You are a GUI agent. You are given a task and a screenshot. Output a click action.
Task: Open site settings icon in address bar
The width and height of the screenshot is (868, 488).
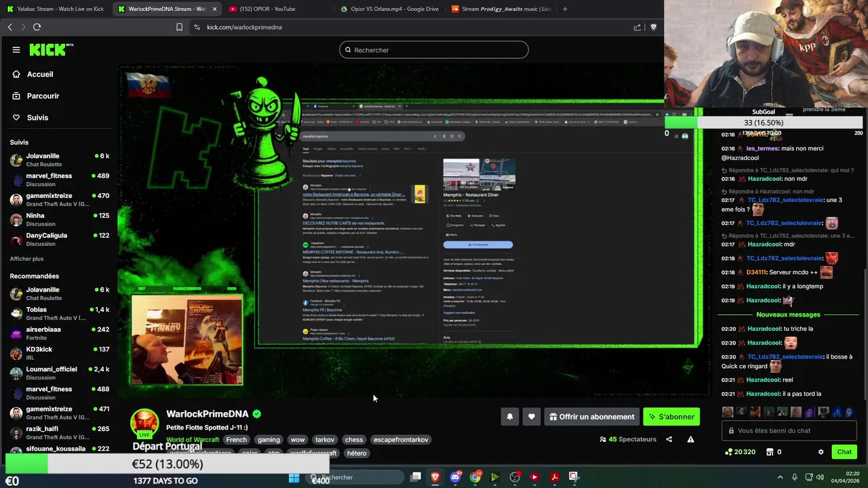[197, 27]
